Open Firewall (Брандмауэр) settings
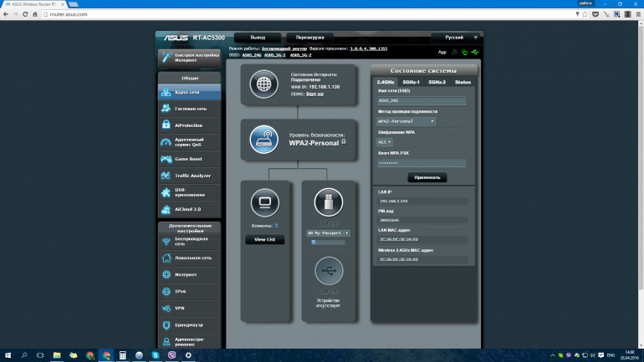The width and height of the screenshot is (644, 362). [189, 325]
